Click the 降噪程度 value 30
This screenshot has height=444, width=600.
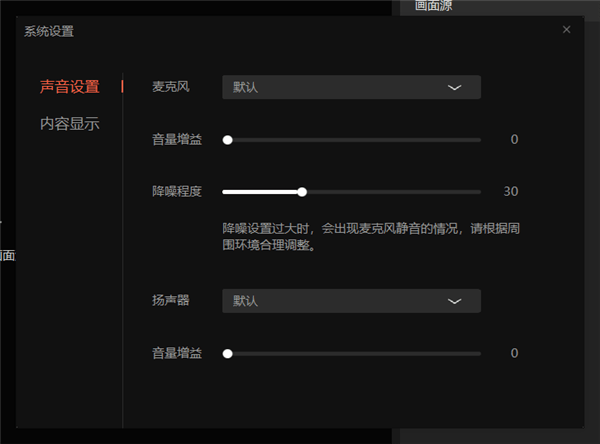point(511,191)
